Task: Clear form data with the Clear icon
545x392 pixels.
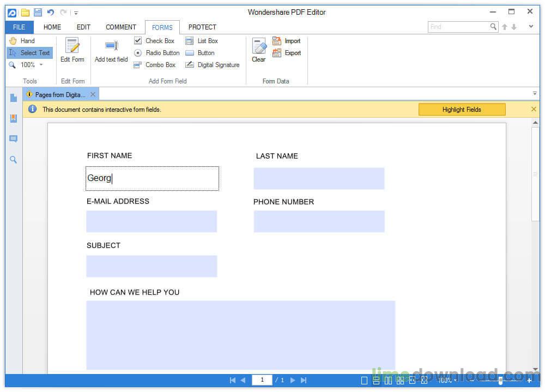Action: tap(258, 50)
